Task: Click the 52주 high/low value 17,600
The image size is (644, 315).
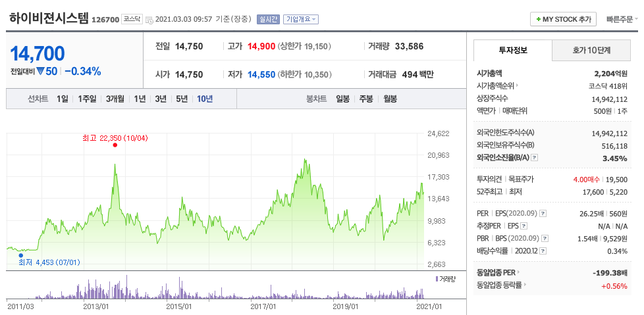Action: click(x=593, y=191)
